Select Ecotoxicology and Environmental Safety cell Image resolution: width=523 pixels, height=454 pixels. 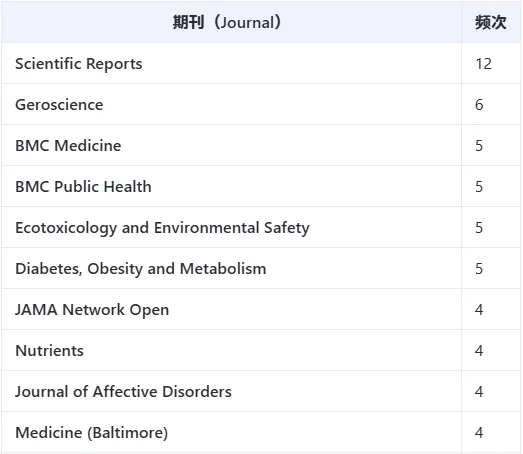[x=162, y=228]
